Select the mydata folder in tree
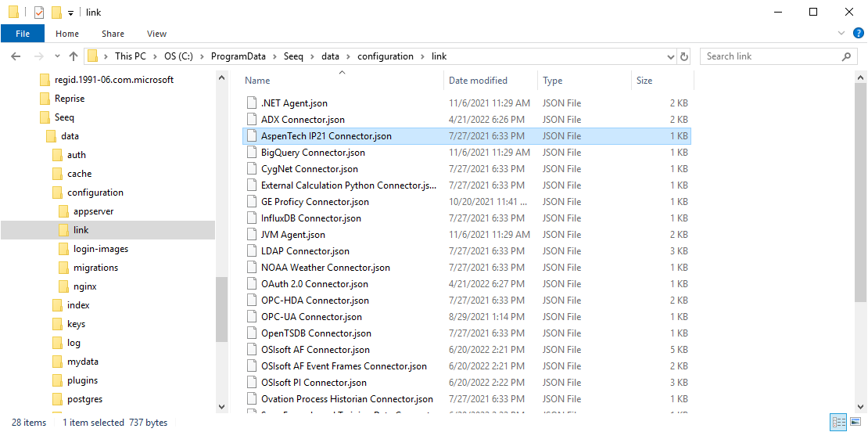868x432 pixels. (82, 362)
